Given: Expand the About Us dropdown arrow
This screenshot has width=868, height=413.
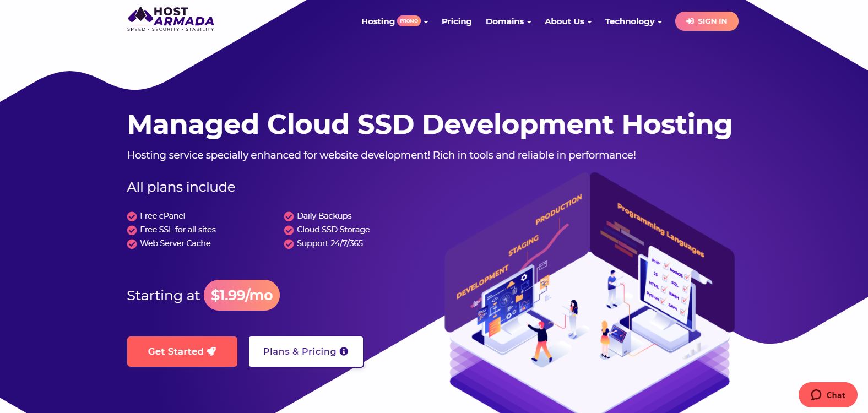Looking at the screenshot, I should pyautogui.click(x=589, y=22).
